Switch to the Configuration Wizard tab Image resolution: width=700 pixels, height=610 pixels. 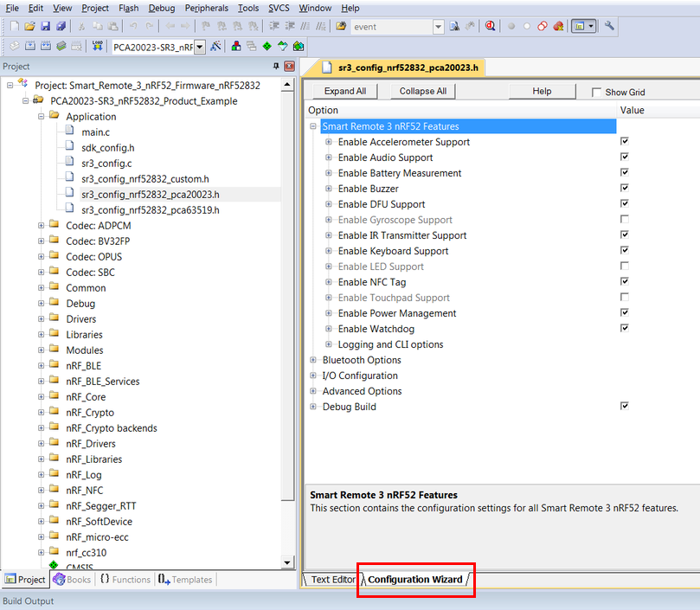point(415,579)
